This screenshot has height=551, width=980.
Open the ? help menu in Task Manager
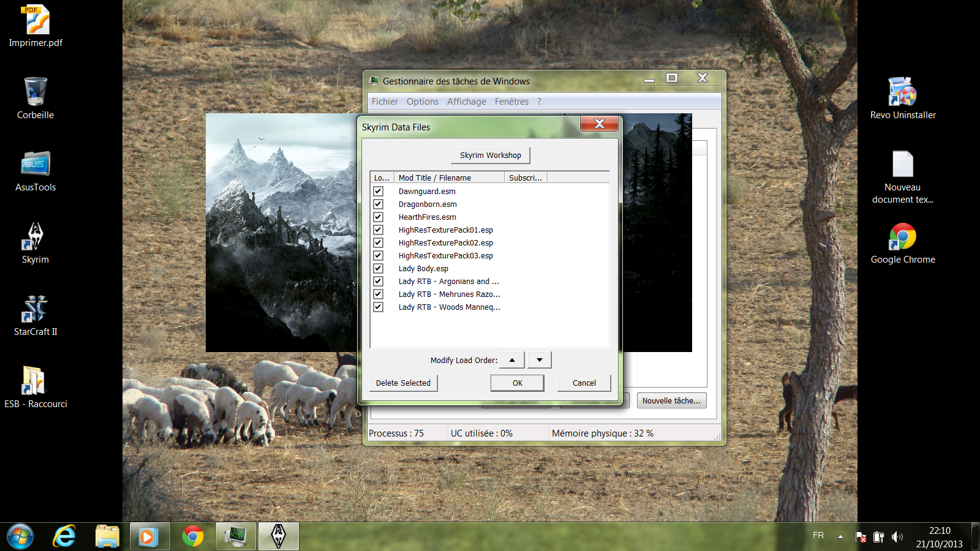point(539,102)
